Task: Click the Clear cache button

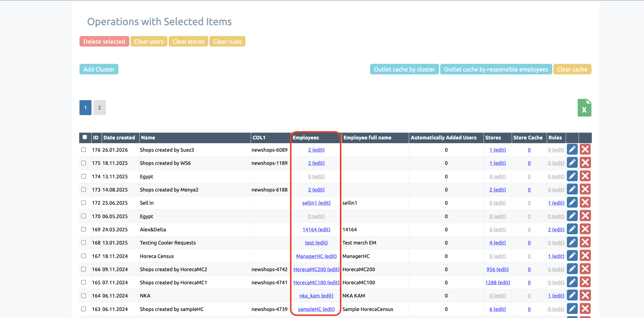Action: coord(572,69)
